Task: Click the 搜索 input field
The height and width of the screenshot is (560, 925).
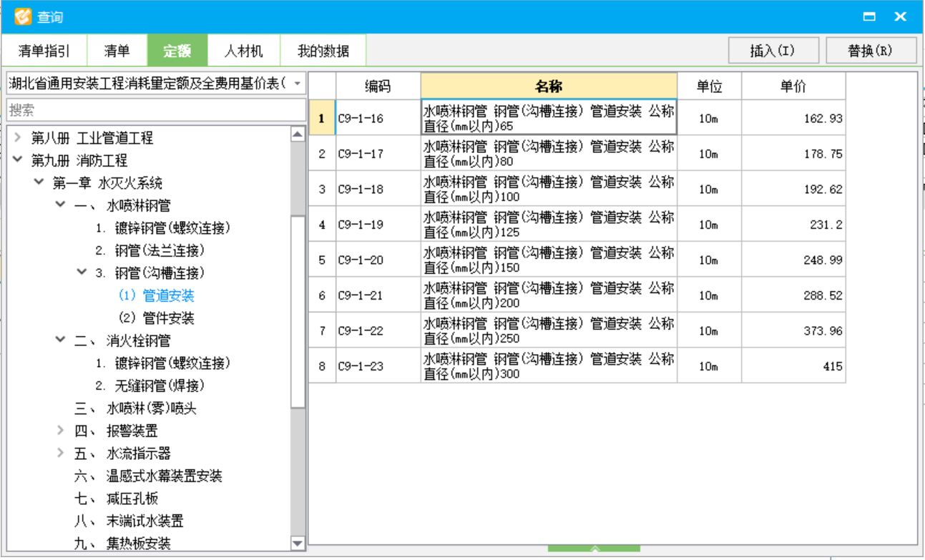Action: pos(156,110)
